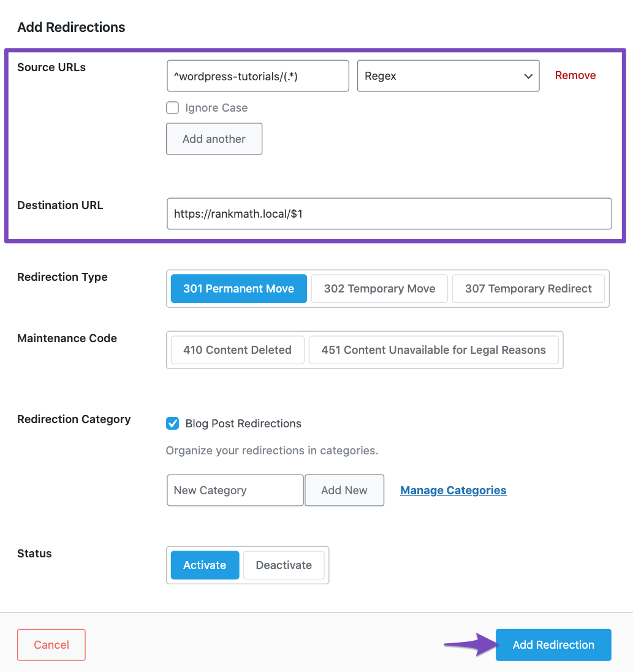Remove the wordpress-tutorials source URL
Image resolution: width=633 pixels, height=672 pixels.
pos(575,75)
